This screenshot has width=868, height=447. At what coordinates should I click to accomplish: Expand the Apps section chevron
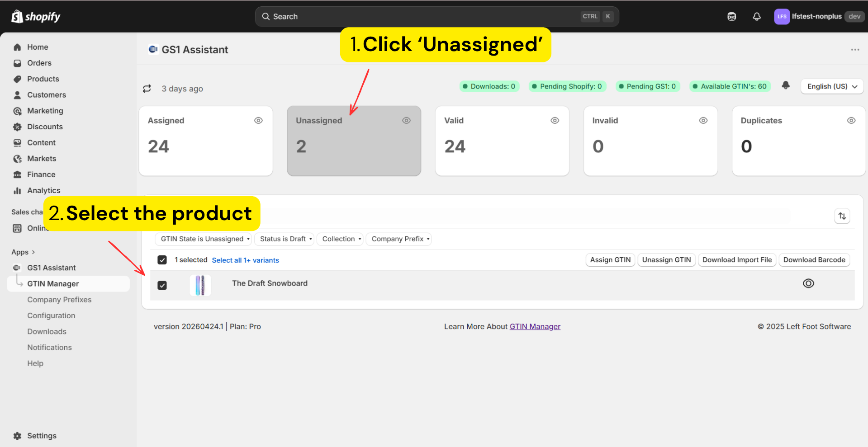(33, 252)
